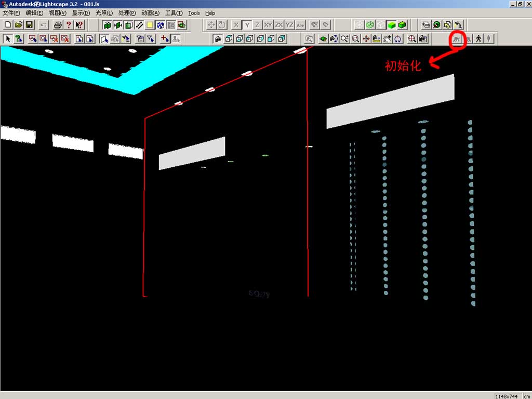Switch to Solid green shading mode
The image size is (532, 399).
[x=392, y=25]
